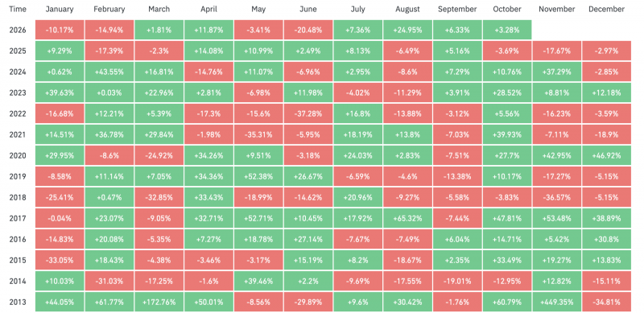644x313 pixels.
Task: Select the +65.32% August 2017 cell
Action: [x=407, y=218]
